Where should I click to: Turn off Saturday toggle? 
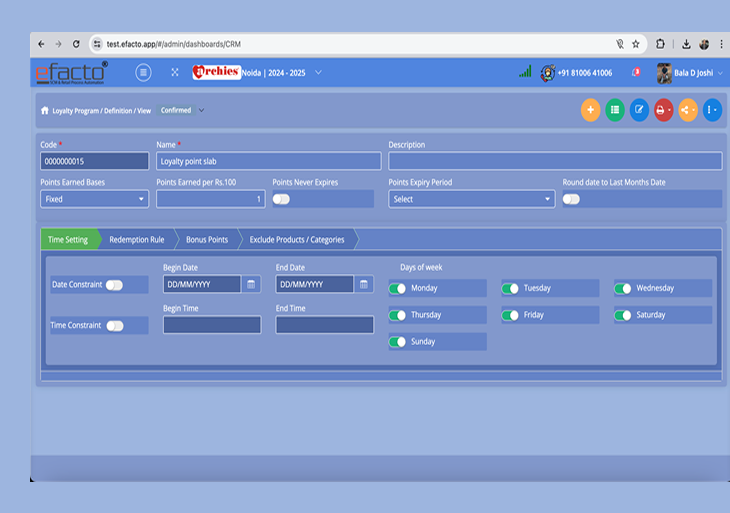point(623,316)
